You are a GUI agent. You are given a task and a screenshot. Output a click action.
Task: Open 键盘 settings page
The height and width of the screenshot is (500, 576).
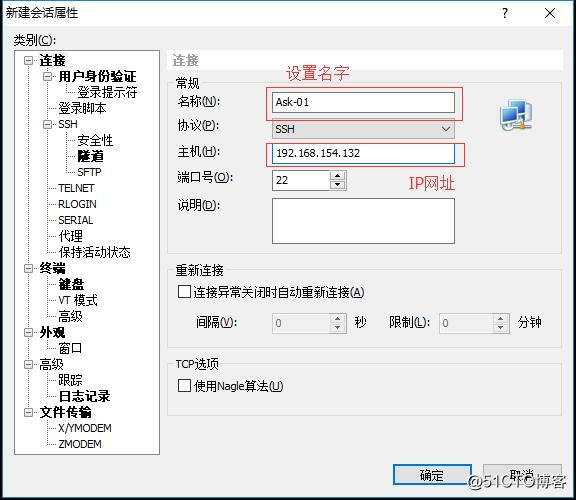71,284
